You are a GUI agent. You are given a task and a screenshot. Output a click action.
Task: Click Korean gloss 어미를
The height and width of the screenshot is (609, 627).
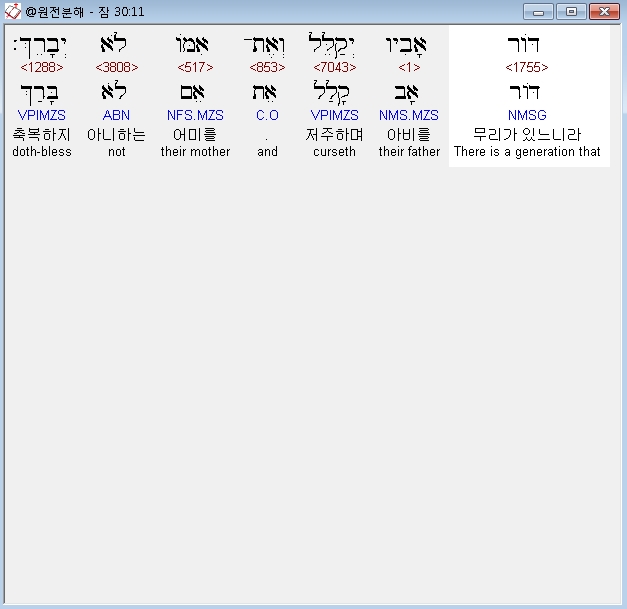[x=195, y=134]
